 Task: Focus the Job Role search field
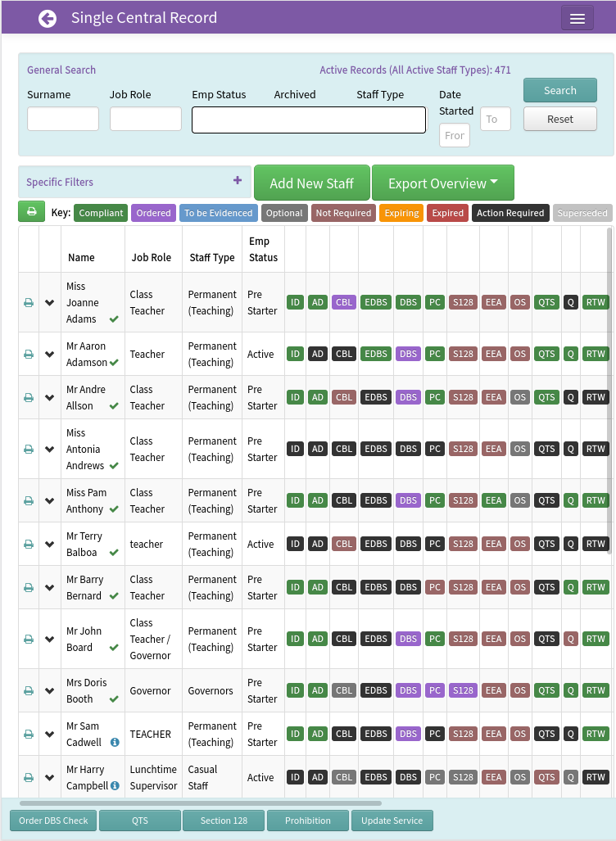[x=146, y=119]
